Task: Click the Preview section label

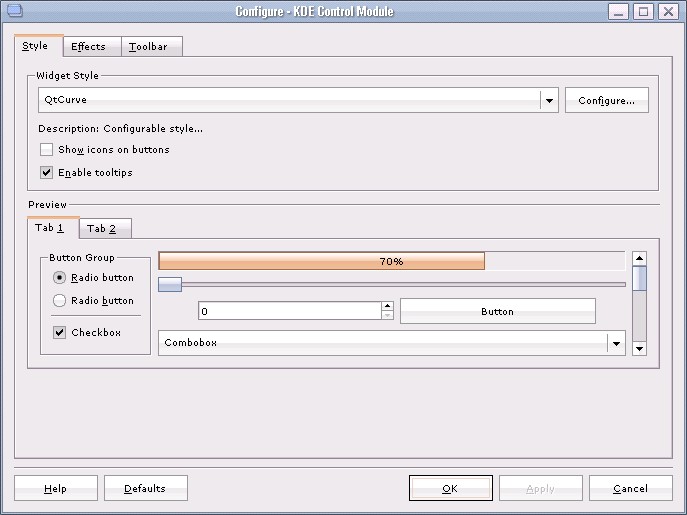Action: point(47,205)
